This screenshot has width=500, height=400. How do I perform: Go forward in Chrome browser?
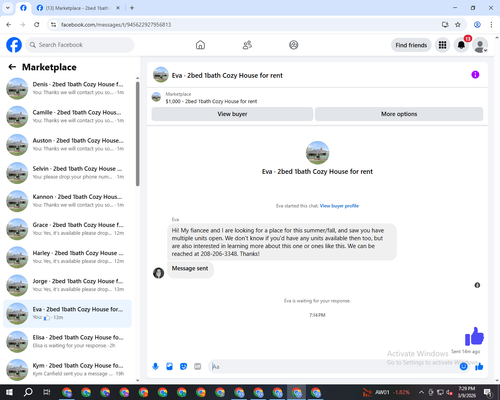coord(22,25)
